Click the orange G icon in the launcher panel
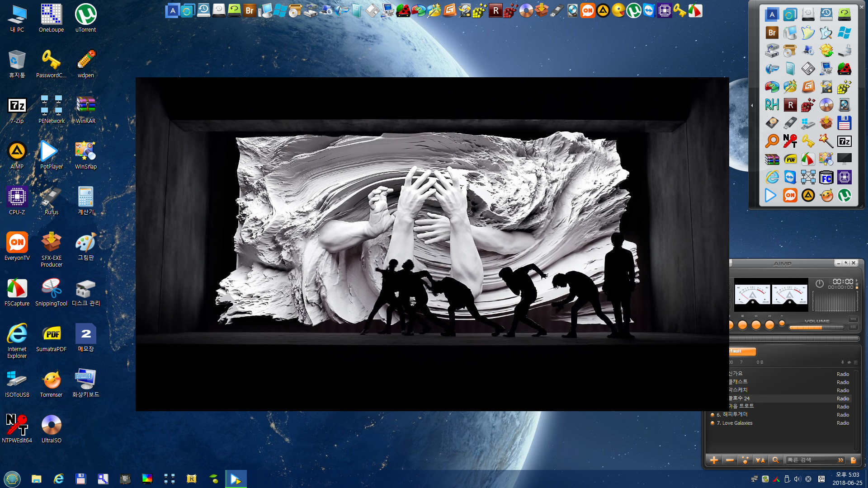The width and height of the screenshot is (868, 488). click(x=808, y=87)
